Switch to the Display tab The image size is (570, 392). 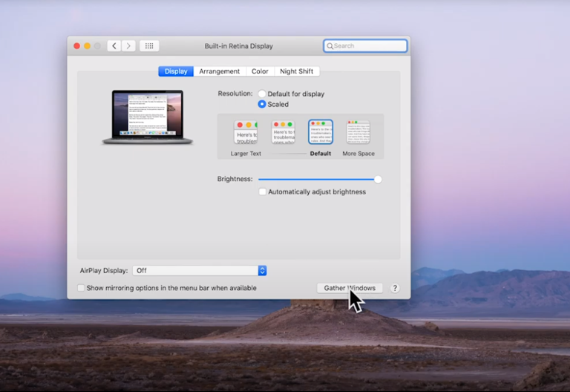176,71
